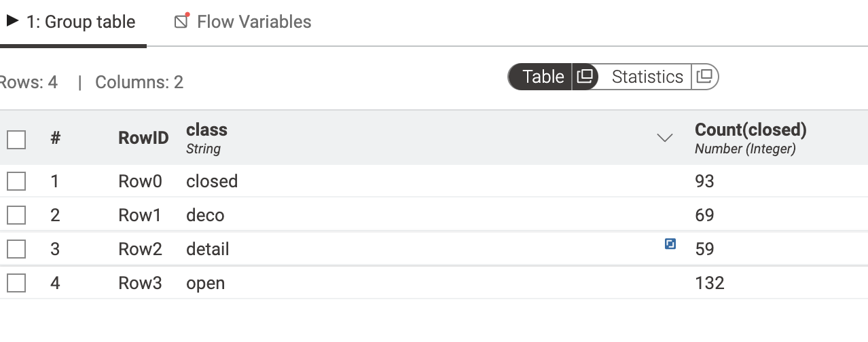This screenshot has height=342, width=868.
Task: Check the box for Row2 detail
Action: tap(16, 249)
